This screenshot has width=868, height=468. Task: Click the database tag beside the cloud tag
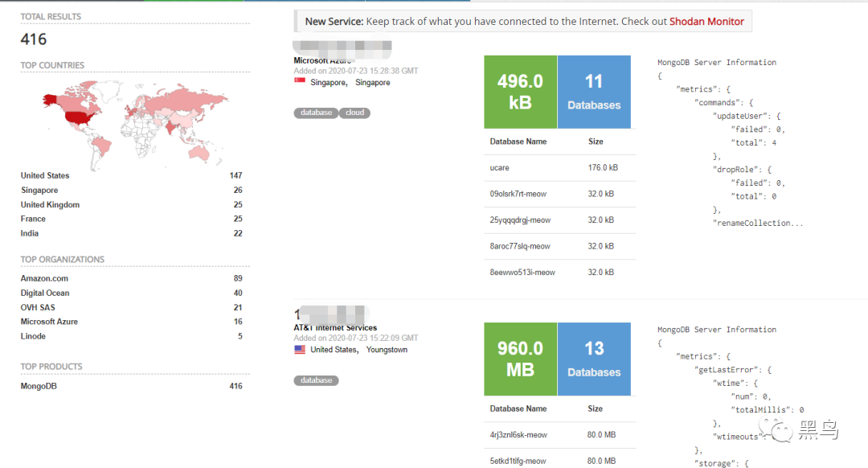click(316, 113)
